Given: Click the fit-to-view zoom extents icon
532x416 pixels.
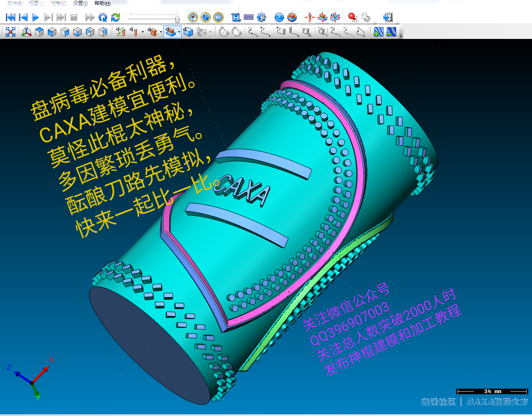Looking at the screenshot, I should tap(11, 32).
